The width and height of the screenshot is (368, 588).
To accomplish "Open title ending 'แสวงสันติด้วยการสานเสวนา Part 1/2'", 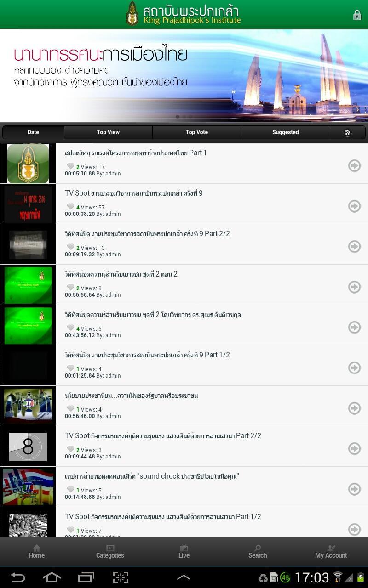I will click(163, 517).
